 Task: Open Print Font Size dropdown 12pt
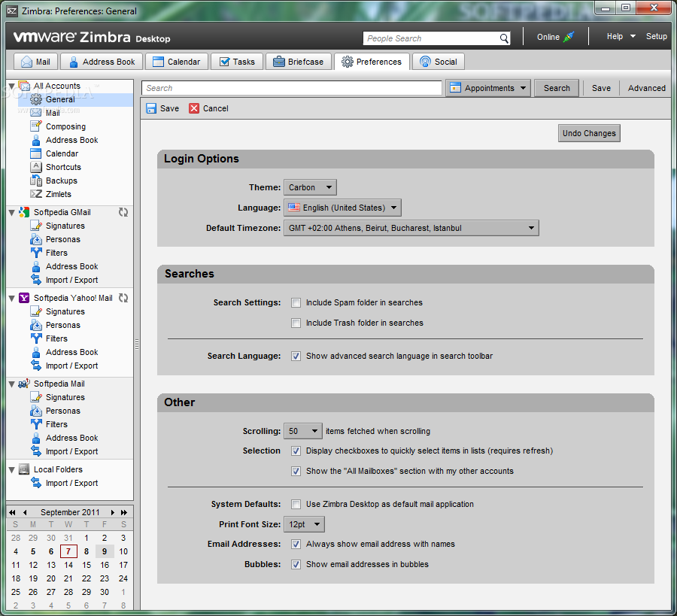pos(304,524)
